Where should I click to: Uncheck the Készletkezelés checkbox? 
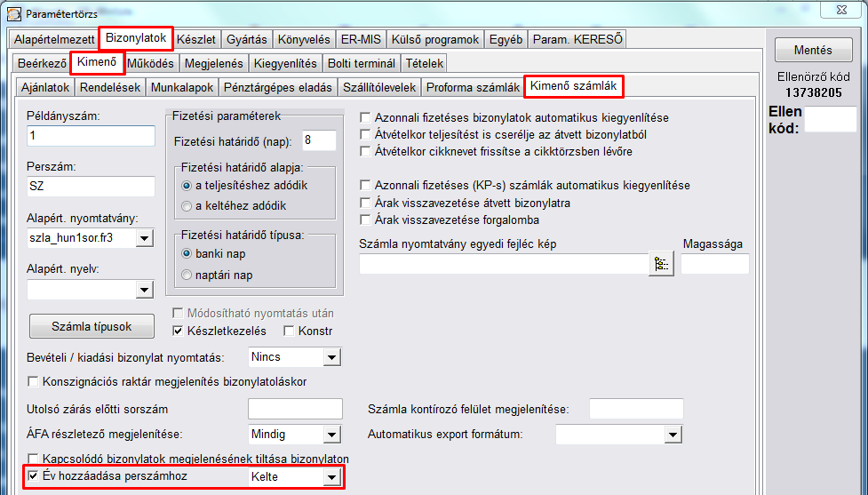point(178,331)
